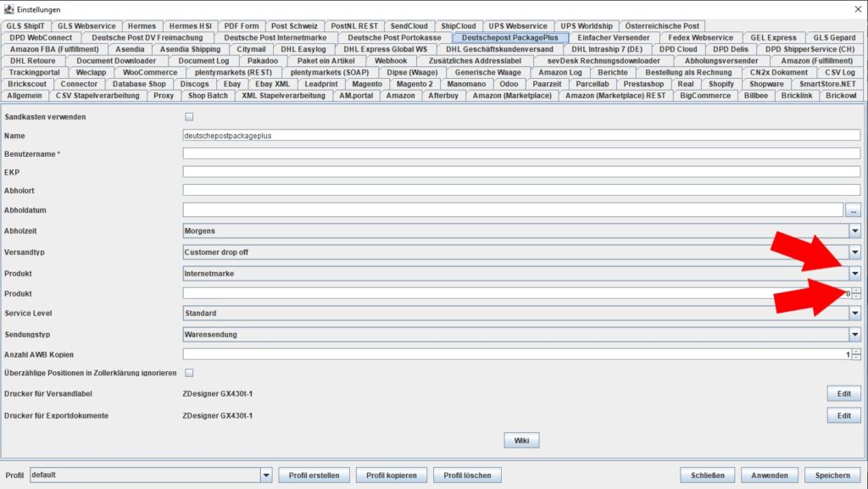The height and width of the screenshot is (489, 868).
Task: Click the Anwenden button
Action: click(x=770, y=475)
